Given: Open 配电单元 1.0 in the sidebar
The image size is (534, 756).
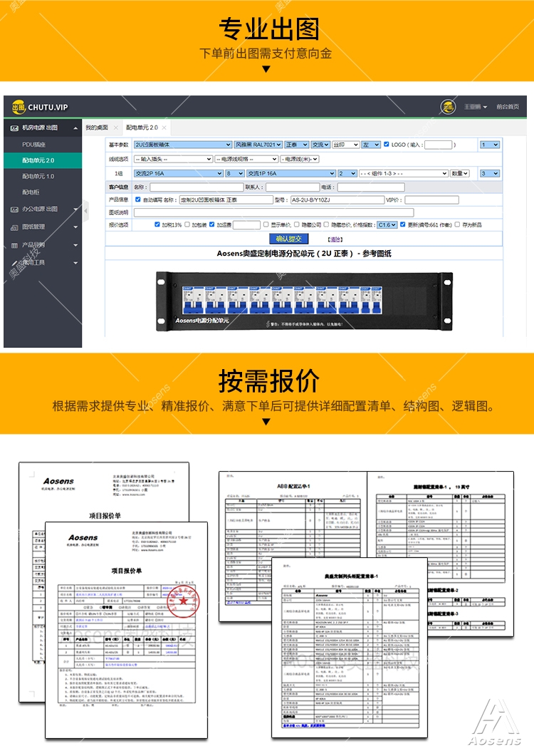Looking at the screenshot, I should click(38, 176).
